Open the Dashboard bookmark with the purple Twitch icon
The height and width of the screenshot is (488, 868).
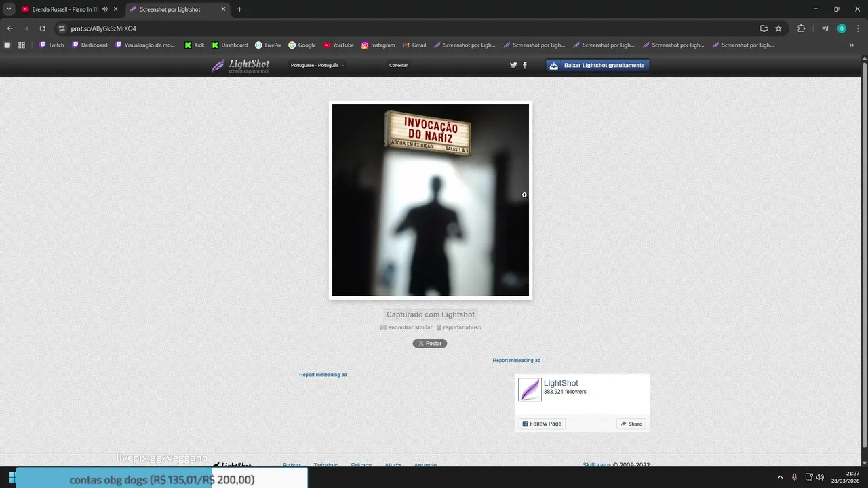(x=90, y=45)
